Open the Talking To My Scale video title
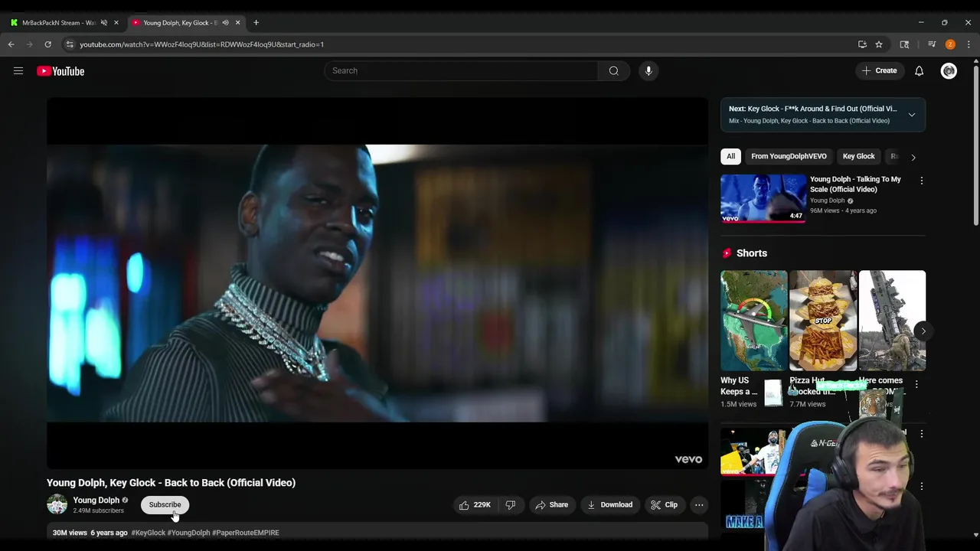Viewport: 980px width, 551px height. click(855, 184)
